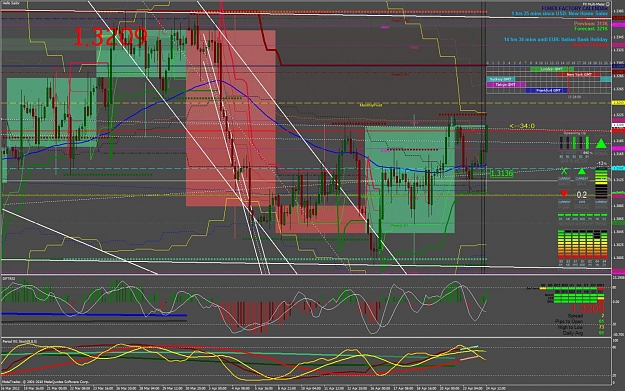625x391 pixels.
Task: Click the Forecast 321K value
Action: coord(591,29)
